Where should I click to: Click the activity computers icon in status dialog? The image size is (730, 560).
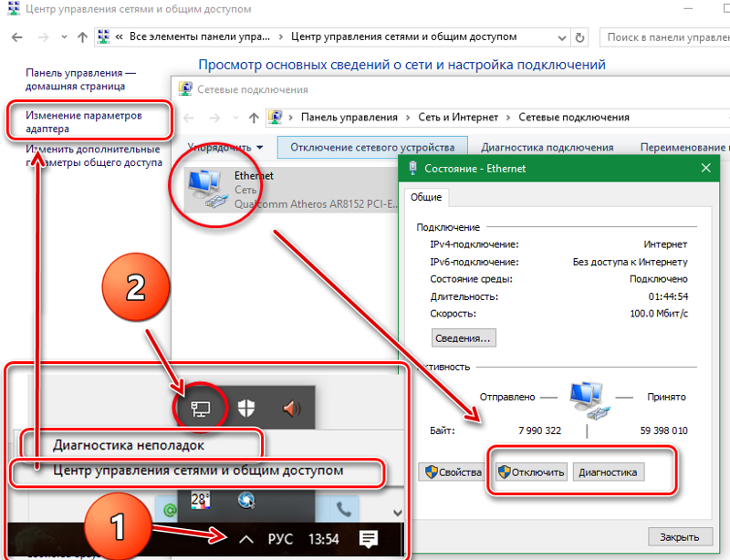(589, 400)
